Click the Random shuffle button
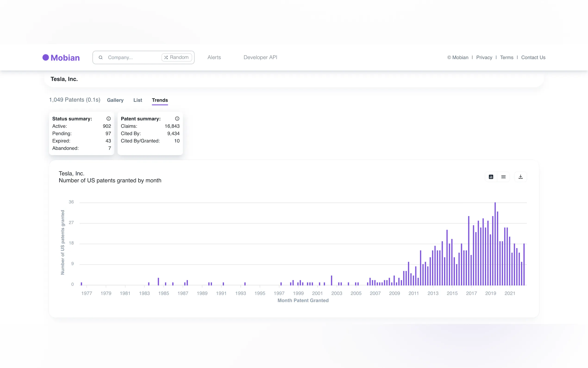Screen dimensions: 588x368 point(177,57)
